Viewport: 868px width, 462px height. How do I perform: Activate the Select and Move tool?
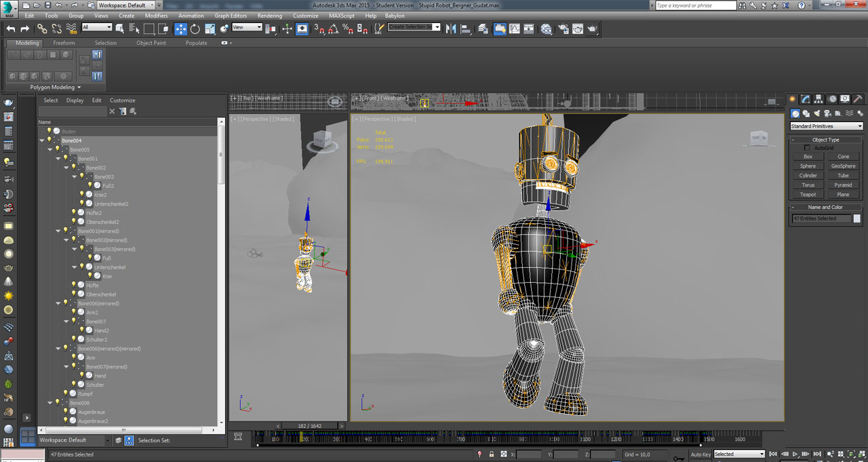(x=180, y=28)
